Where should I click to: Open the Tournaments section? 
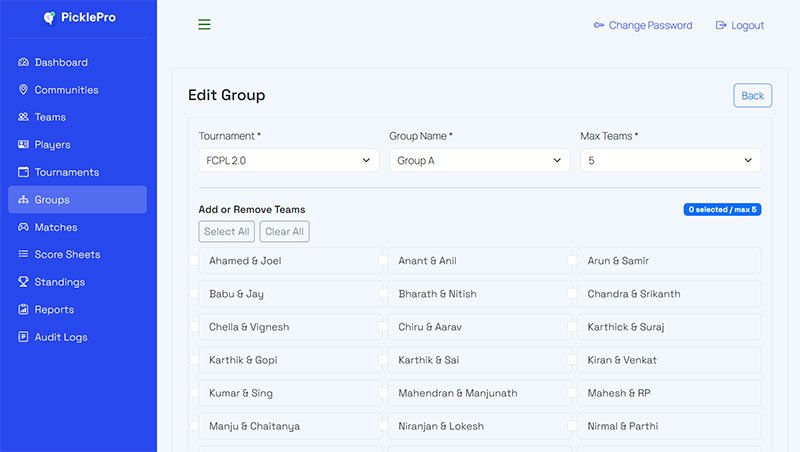78,172
